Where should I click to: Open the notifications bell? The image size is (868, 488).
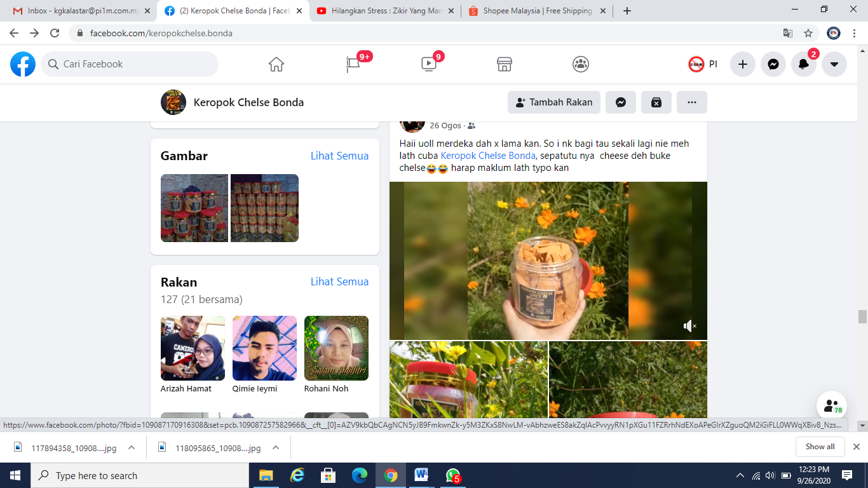point(804,64)
